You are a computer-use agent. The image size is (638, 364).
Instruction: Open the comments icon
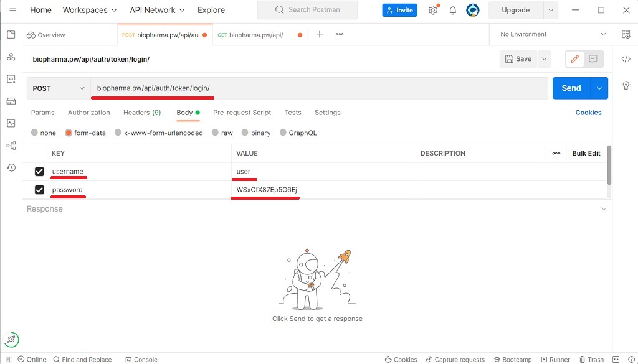[593, 59]
